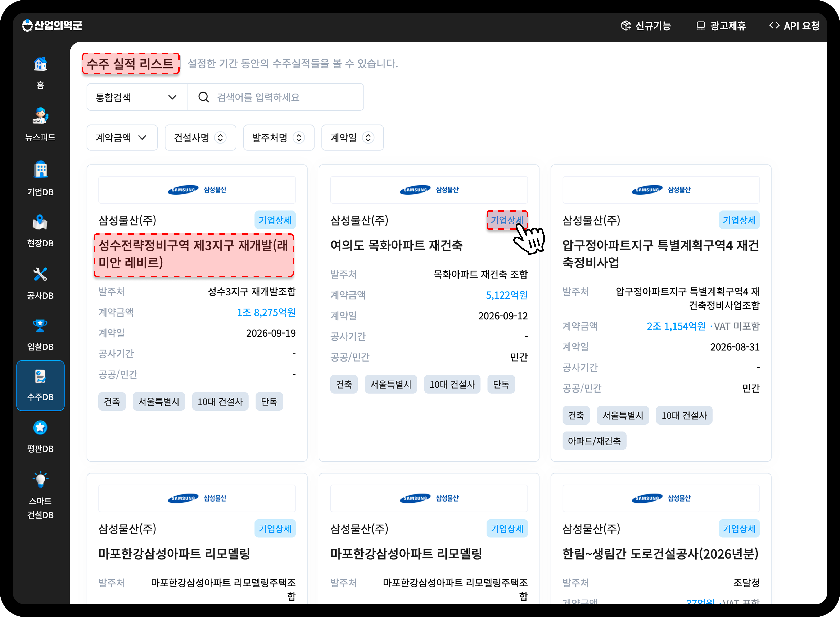840x617 pixels.
Task: Click Samsung logo on the 성수전략정비구역 card
Action: (x=197, y=190)
